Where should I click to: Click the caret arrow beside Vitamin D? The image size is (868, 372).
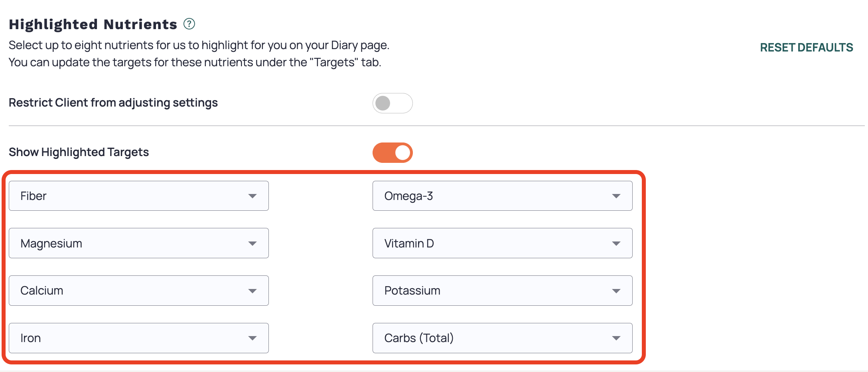click(x=616, y=243)
